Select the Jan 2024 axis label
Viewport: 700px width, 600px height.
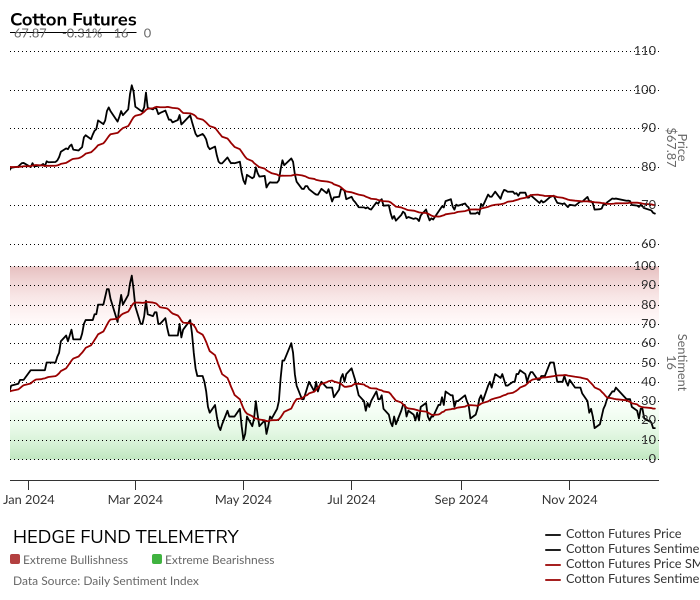coord(28,499)
